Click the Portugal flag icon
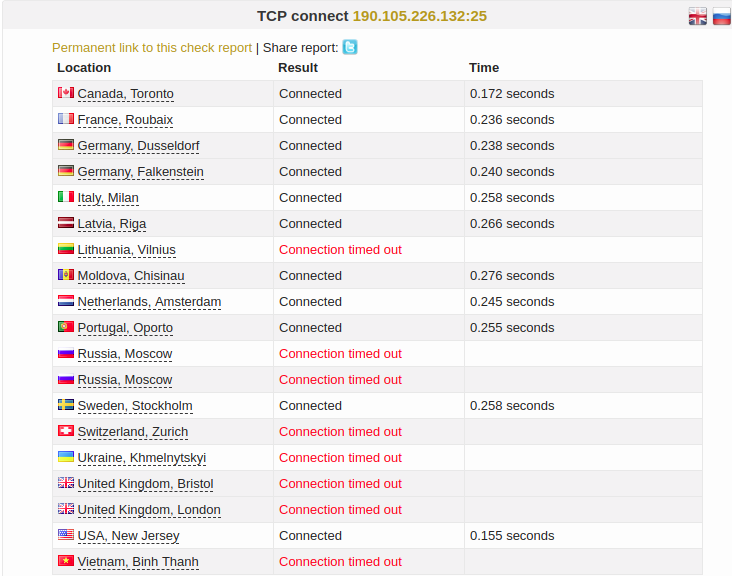This screenshot has height=576, width=732. click(x=66, y=326)
